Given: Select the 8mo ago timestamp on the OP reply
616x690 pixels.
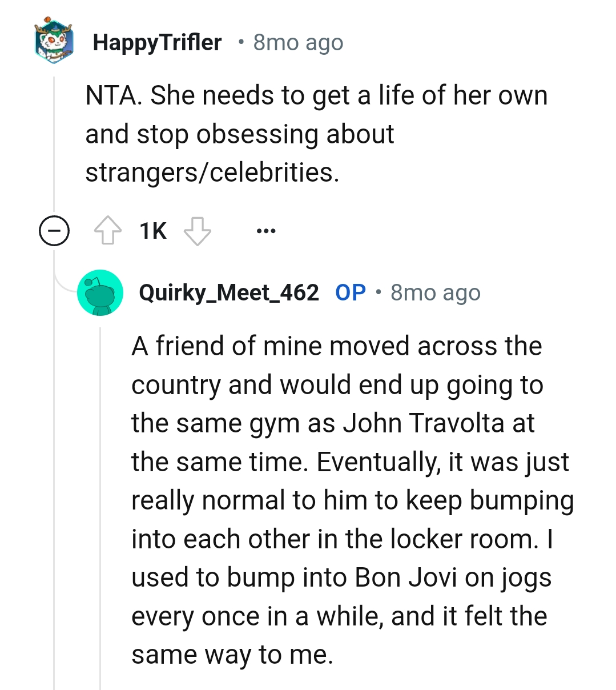Looking at the screenshot, I should click(x=435, y=292).
